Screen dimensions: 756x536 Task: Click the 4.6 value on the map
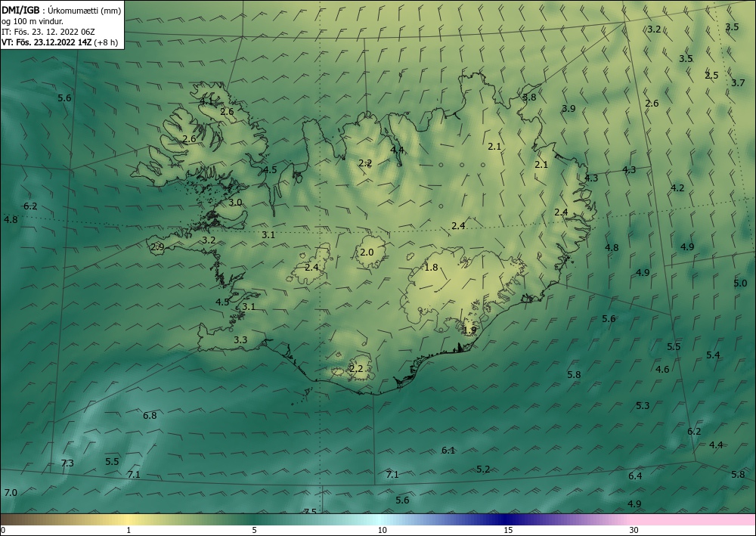662,369
